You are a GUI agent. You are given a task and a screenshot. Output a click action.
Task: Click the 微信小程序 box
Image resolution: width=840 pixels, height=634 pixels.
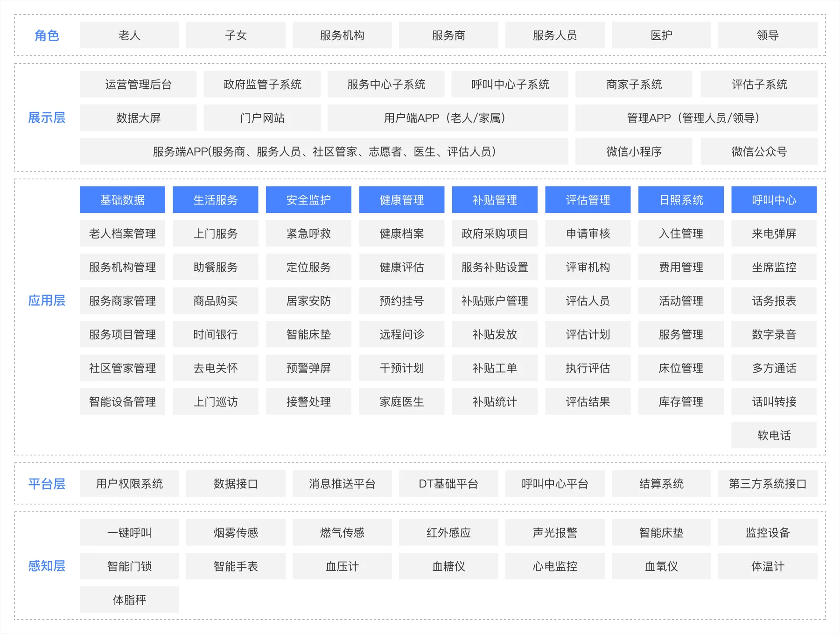(x=634, y=151)
